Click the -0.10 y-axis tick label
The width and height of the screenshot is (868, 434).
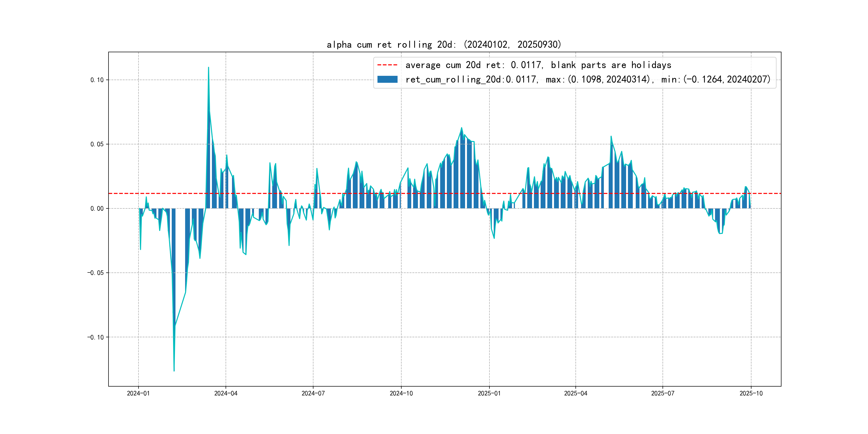[x=95, y=337]
